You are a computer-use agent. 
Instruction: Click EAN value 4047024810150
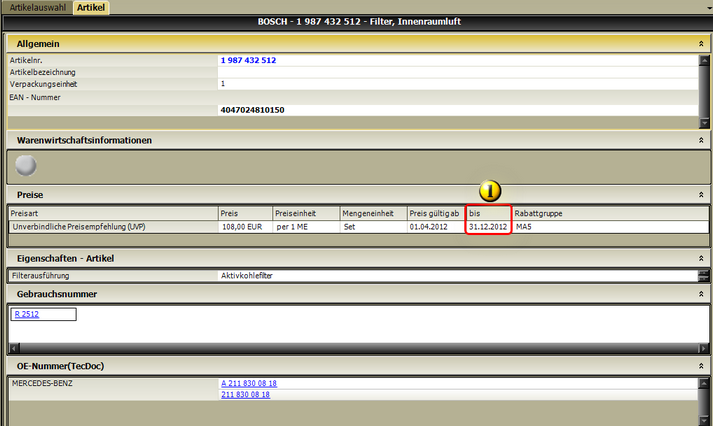click(252, 110)
